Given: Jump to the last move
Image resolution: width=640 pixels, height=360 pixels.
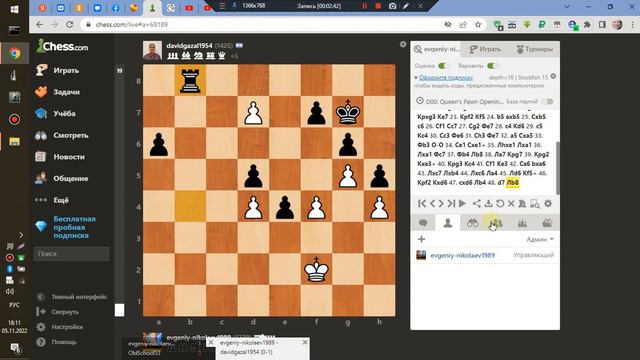Looking at the screenshot, I should 451,203.
